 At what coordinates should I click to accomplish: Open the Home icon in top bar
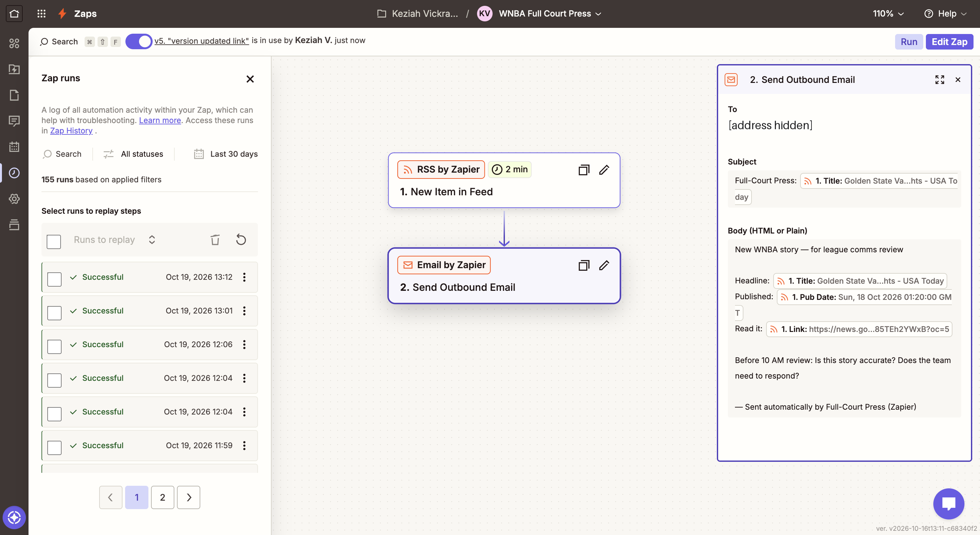[14, 14]
